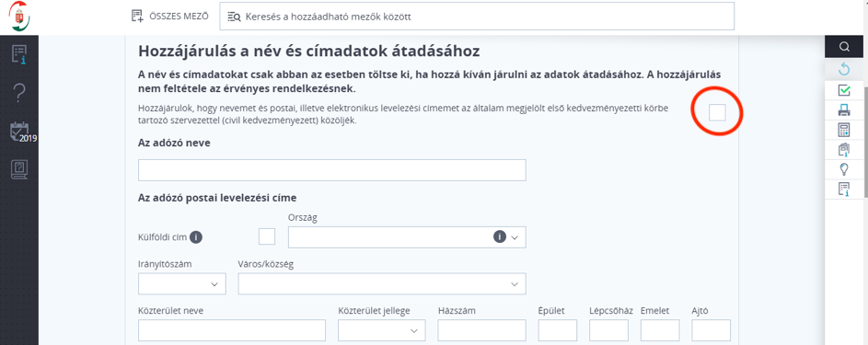Image resolution: width=868 pixels, height=345 pixels.
Task: Open the calculator icon in right toolbar
Action: pyautogui.click(x=844, y=130)
